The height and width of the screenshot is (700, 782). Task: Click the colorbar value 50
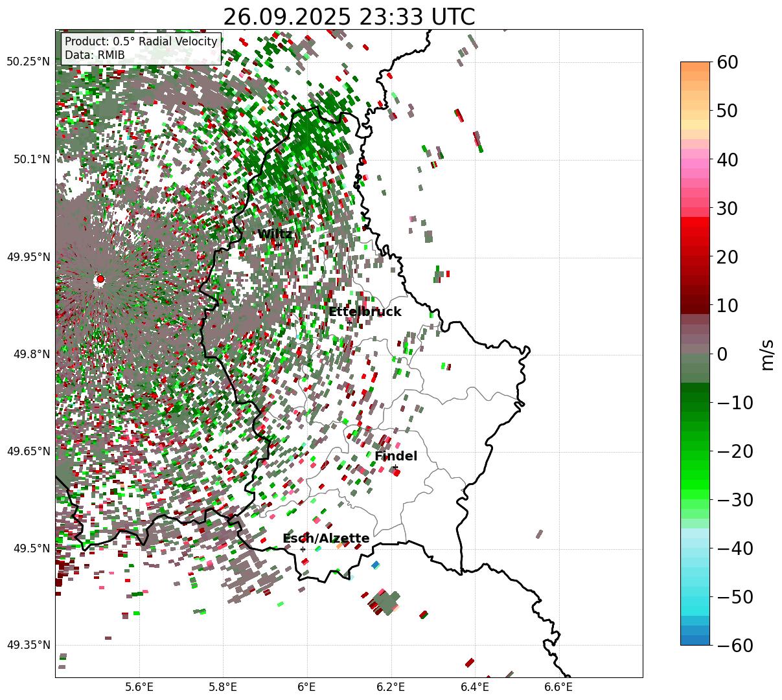click(728, 111)
